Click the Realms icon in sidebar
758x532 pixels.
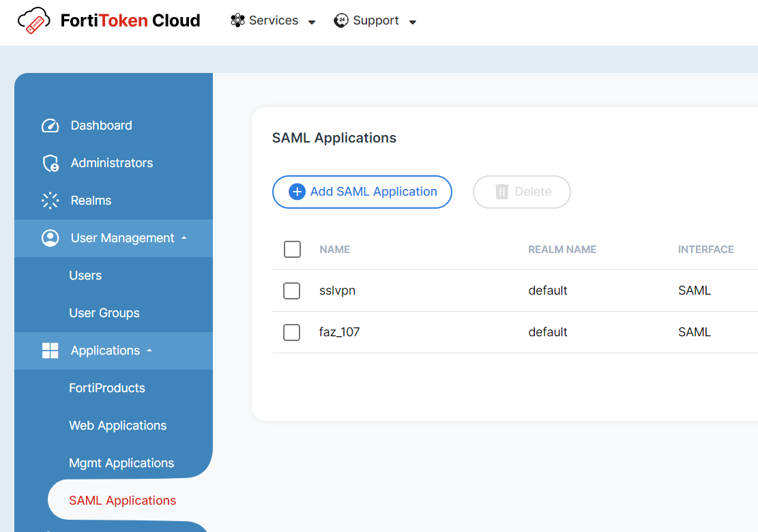[x=50, y=200]
